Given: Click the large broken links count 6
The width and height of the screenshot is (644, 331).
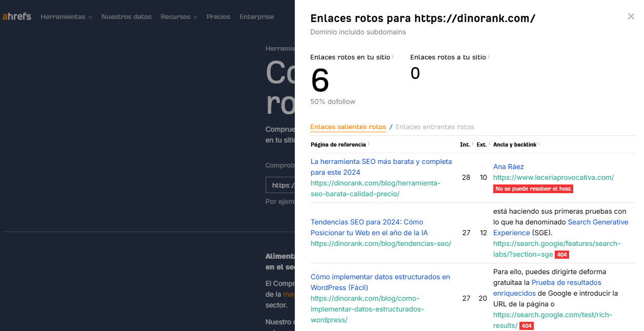Looking at the screenshot, I should pos(320,80).
